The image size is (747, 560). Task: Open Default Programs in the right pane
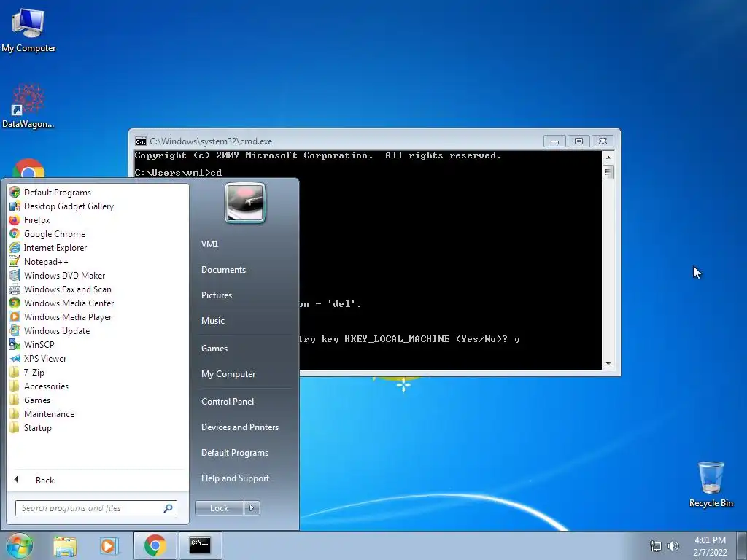point(234,453)
